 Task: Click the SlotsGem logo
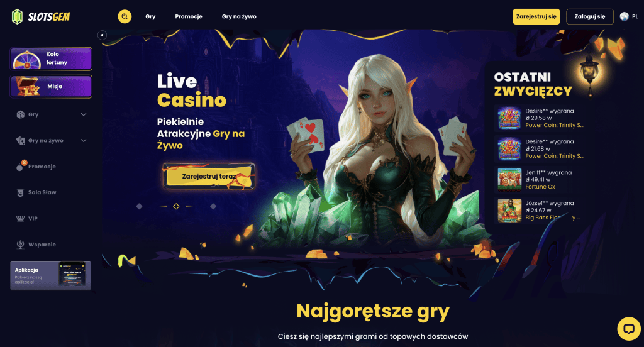tap(41, 16)
